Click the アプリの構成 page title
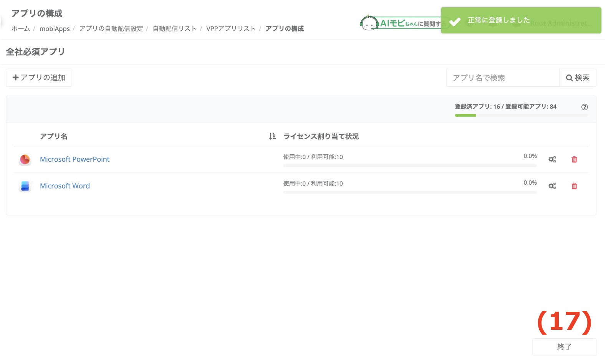This screenshot has height=364, width=606. [x=37, y=13]
